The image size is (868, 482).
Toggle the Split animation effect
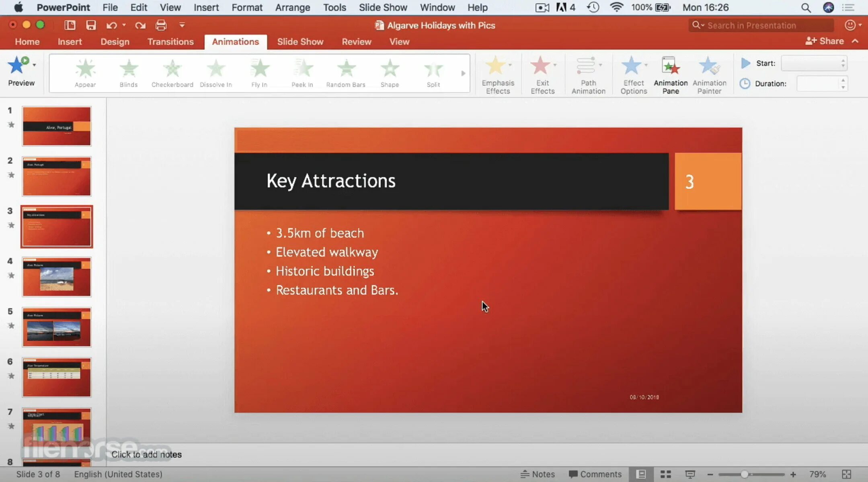[x=433, y=71]
